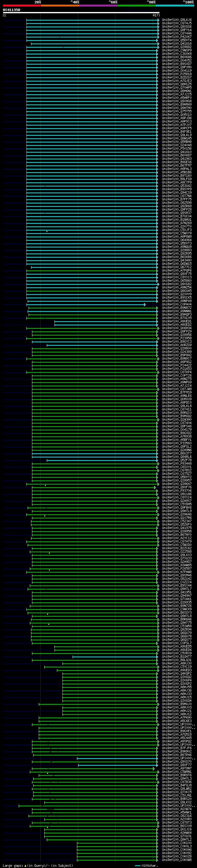Click the UniRef100_Q9XG70 label

177,761
